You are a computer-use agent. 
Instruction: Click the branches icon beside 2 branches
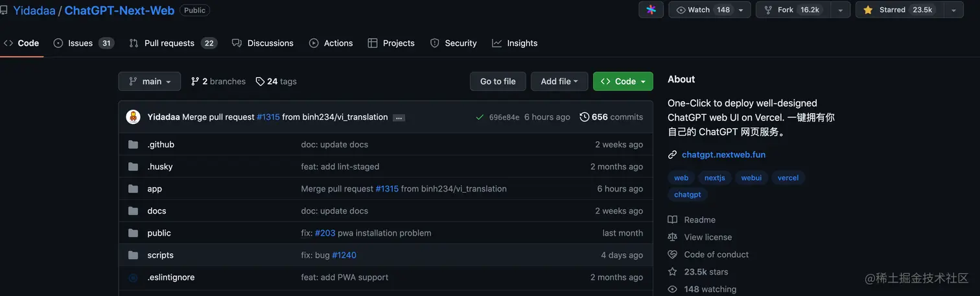coord(195,81)
